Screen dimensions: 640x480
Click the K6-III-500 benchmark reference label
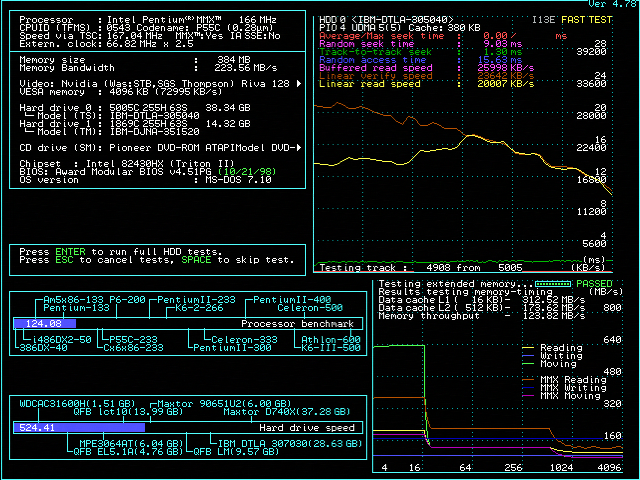(331, 348)
